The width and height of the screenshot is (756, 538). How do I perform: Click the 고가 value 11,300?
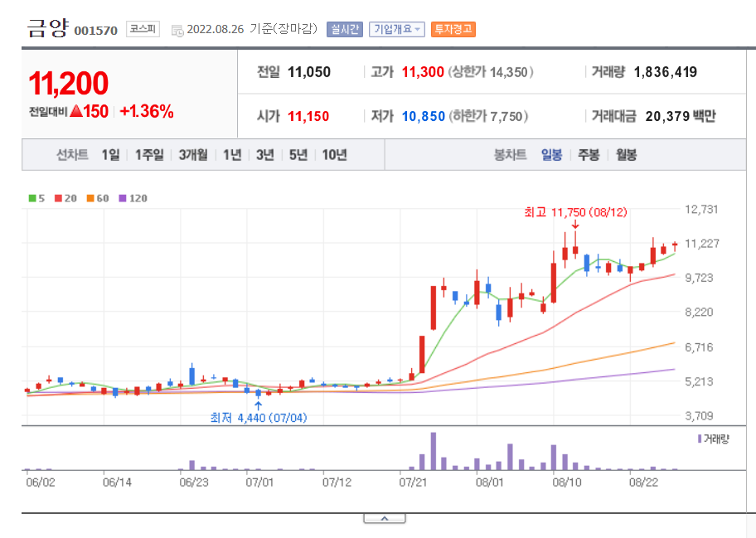423,72
